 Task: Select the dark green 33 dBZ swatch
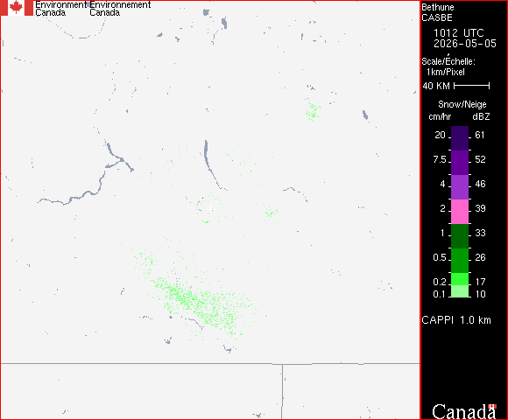460,236
